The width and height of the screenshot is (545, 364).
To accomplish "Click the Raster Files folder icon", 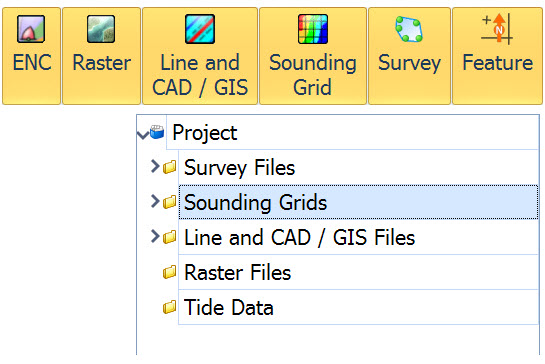I will pos(170,272).
